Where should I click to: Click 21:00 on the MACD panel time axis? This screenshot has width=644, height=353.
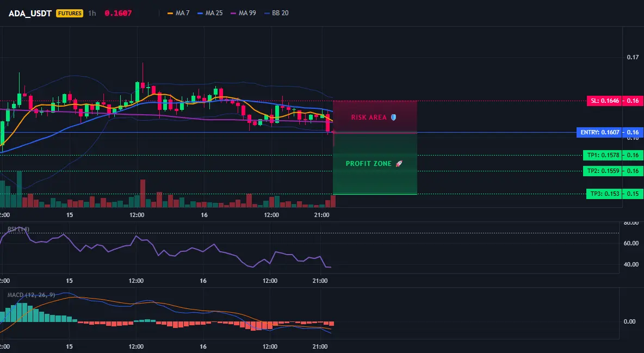click(x=320, y=346)
